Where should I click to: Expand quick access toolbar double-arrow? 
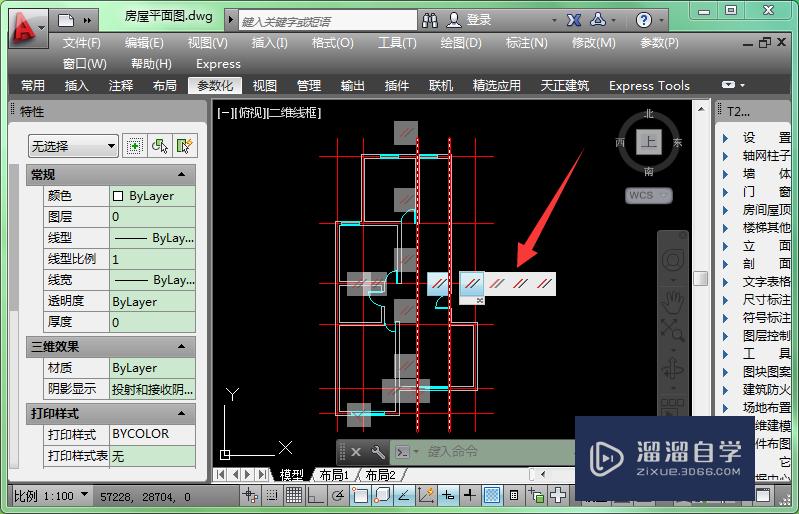(x=87, y=20)
